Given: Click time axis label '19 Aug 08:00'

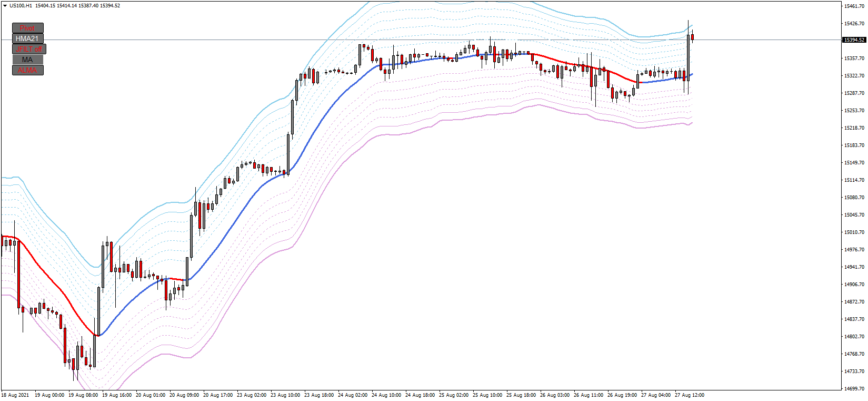Looking at the screenshot, I should click(83, 395).
